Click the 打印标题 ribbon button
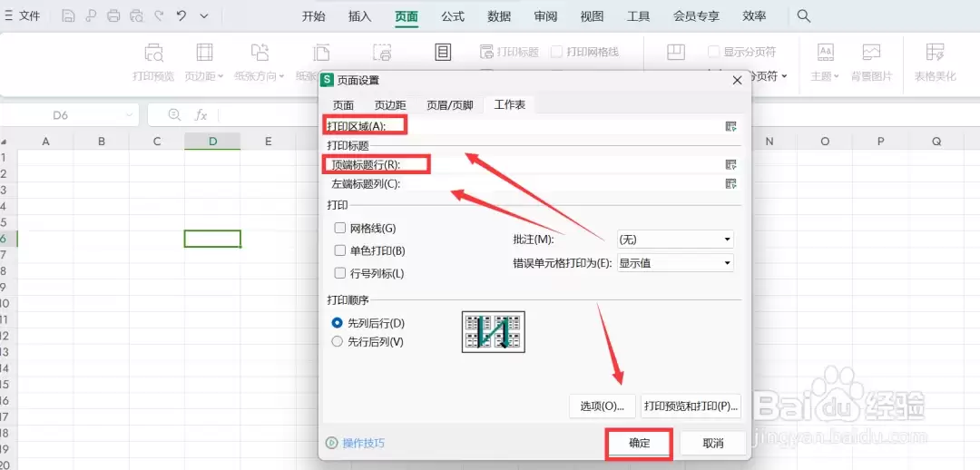980x470 pixels. pyautogui.click(x=509, y=52)
